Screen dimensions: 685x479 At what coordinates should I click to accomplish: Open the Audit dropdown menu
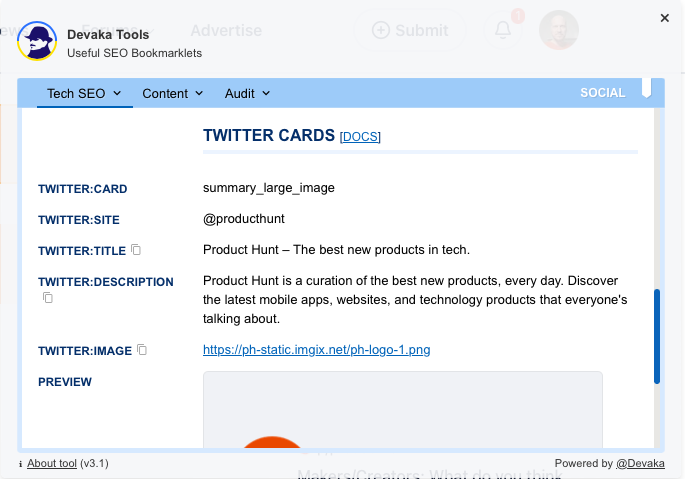click(247, 94)
